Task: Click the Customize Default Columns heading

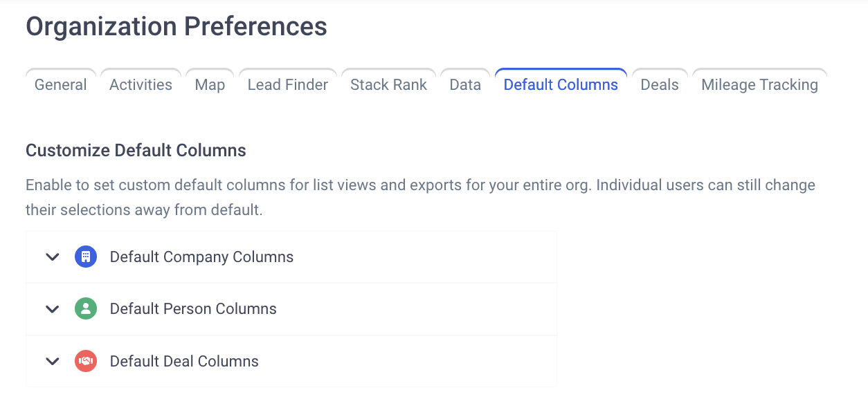Action: (136, 150)
